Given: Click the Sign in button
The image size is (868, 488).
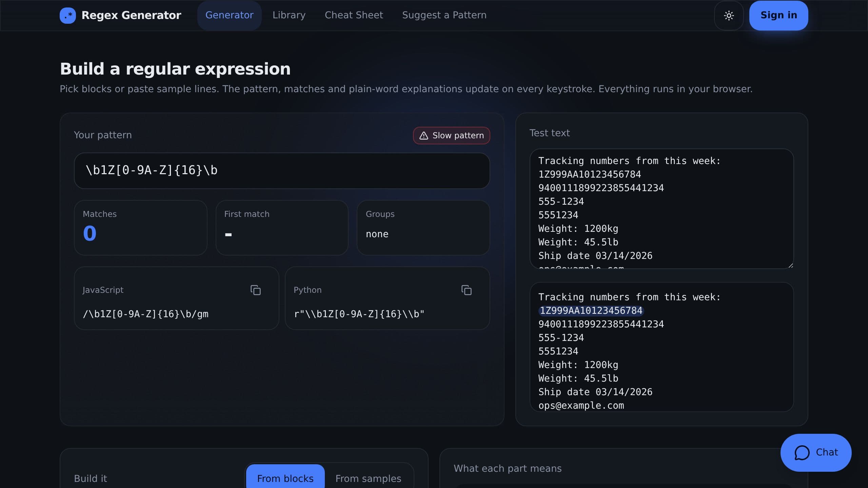Looking at the screenshot, I should click(x=778, y=15).
